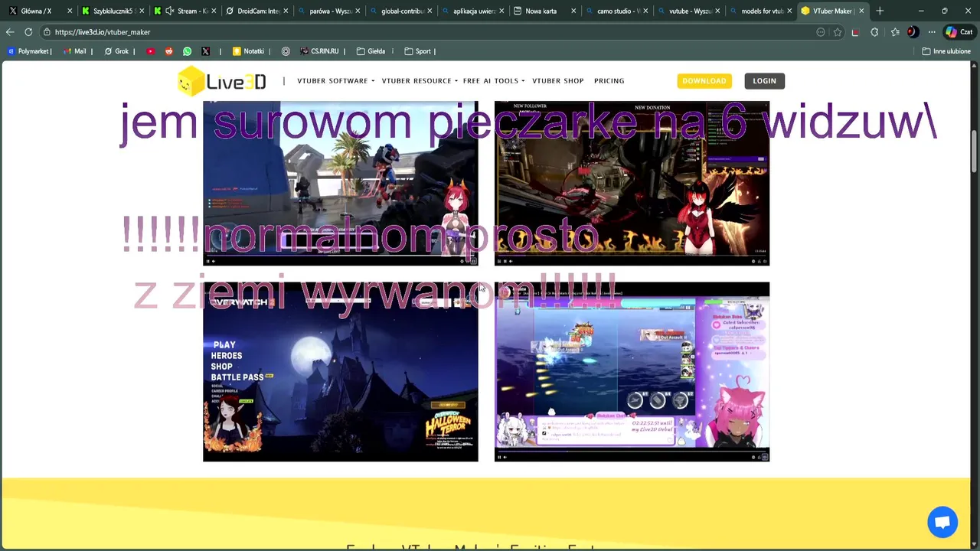
Task: Fullscreen the red demon VTuber video
Action: click(764, 261)
